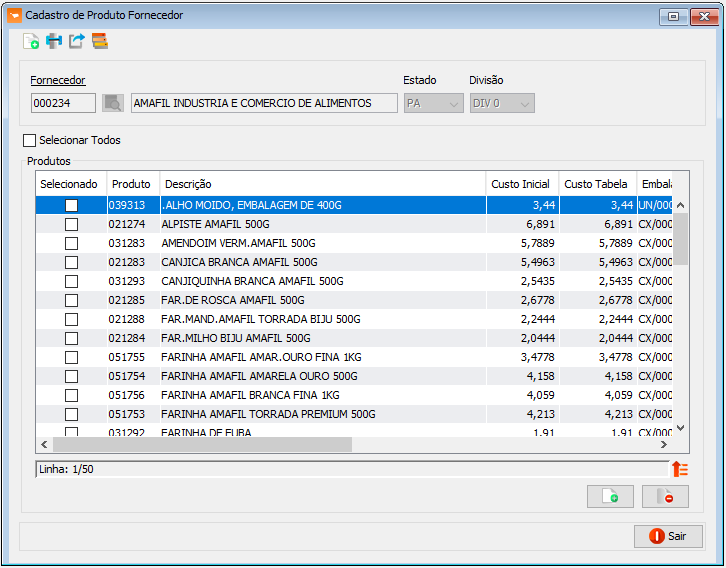Click product code 021285
726x568 pixels.
point(126,300)
